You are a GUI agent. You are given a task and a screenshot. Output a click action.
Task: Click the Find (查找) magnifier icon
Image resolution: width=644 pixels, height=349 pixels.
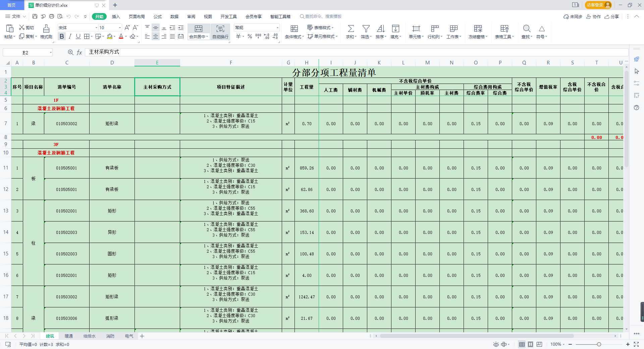[527, 29]
